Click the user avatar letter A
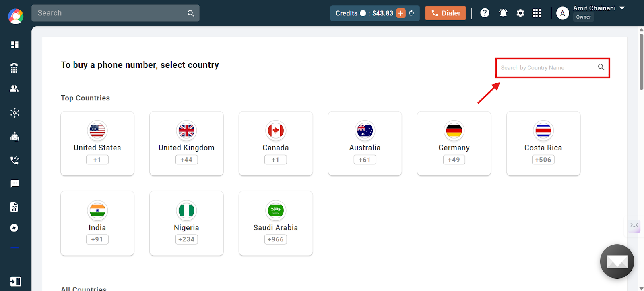This screenshot has width=644, height=291. [x=563, y=13]
